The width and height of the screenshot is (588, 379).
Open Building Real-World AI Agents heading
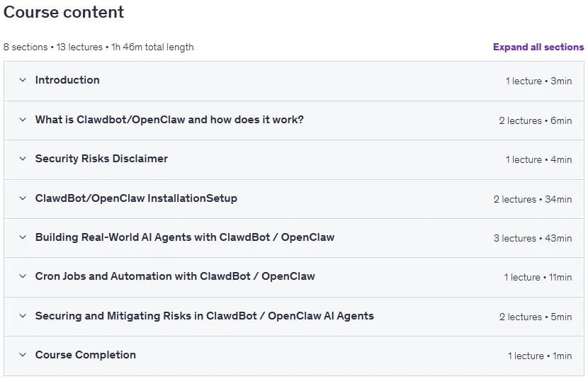point(184,237)
